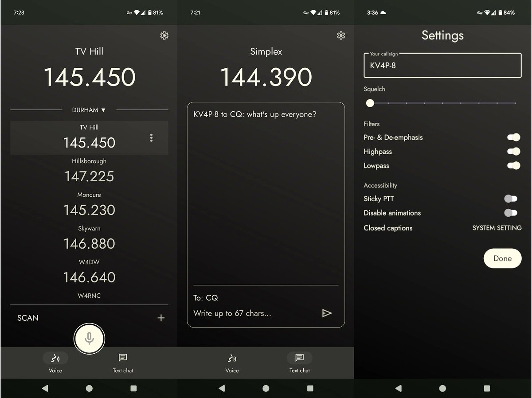
Task: Start scanning with the SCAN button
Action: point(28,318)
